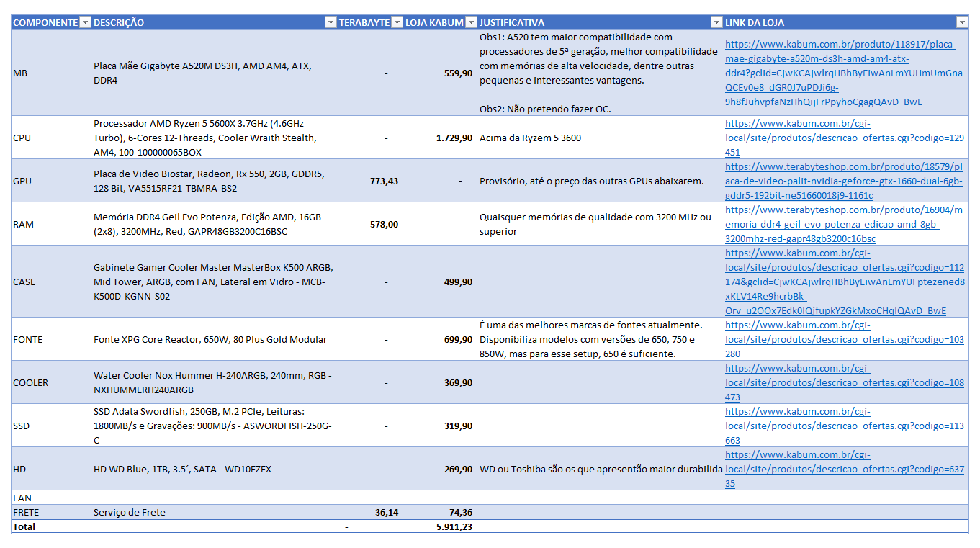This screenshot has width=980, height=548.
Task: Click the Placa Mãe Gigabyte A520M description
Action: [x=203, y=73]
